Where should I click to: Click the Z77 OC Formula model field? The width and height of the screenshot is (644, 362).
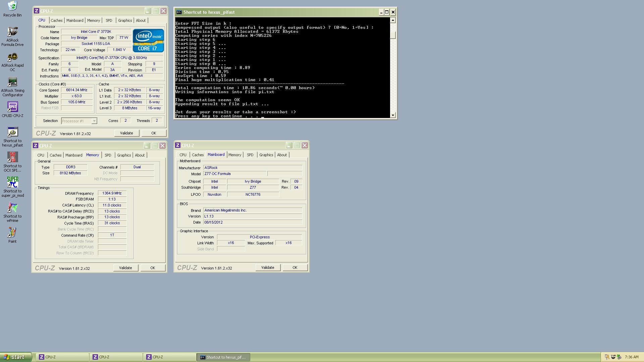(x=235, y=174)
